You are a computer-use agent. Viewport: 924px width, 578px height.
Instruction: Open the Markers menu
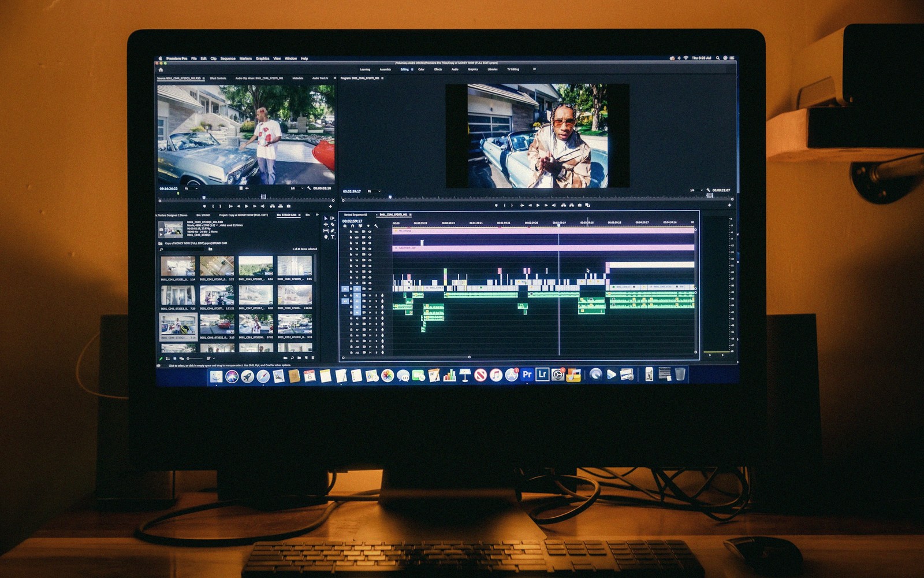point(245,58)
